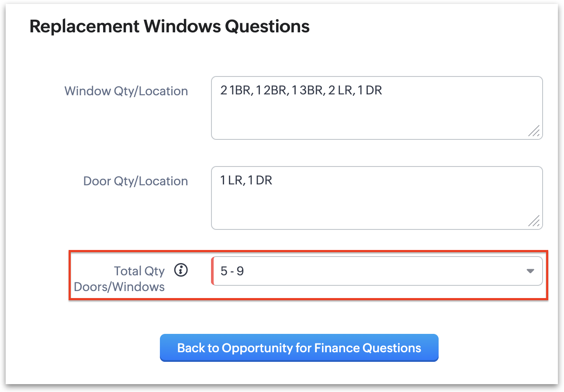Click the Window Qty/Location resize handle
This screenshot has width=564, height=392.
534,131
